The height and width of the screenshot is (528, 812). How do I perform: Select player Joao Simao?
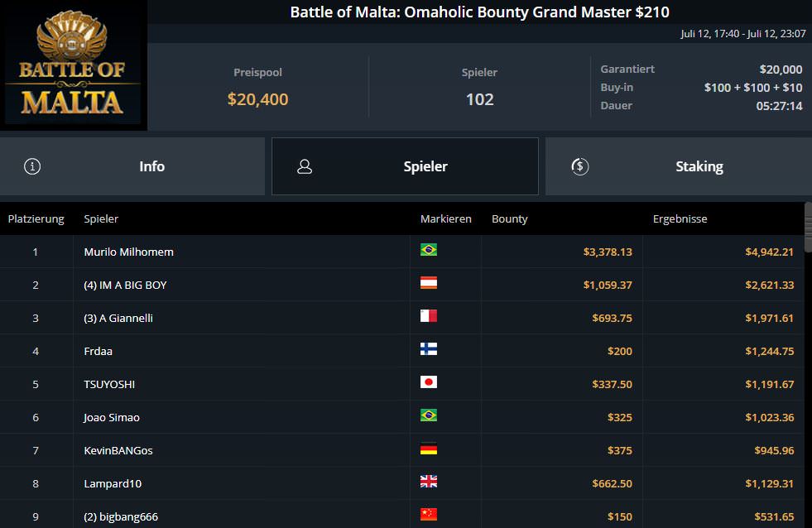pos(112,417)
